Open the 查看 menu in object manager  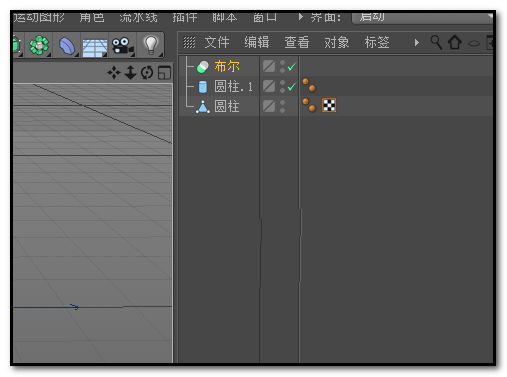pos(297,42)
